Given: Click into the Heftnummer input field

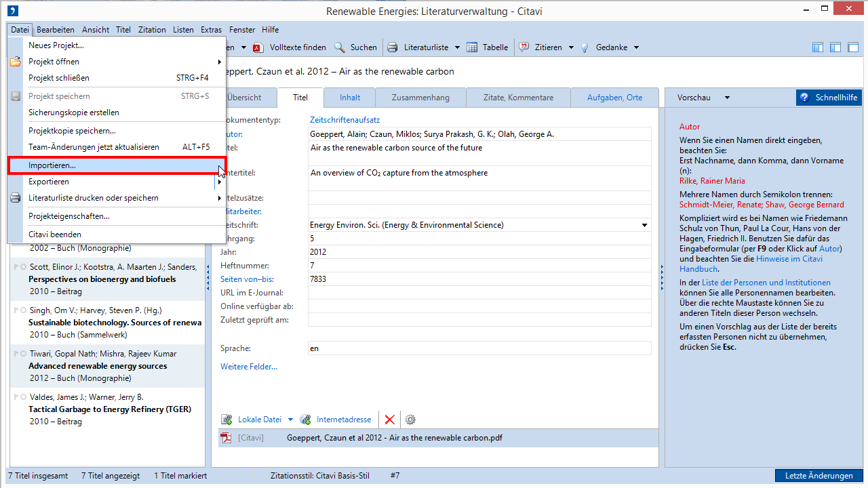Looking at the screenshot, I should click(x=479, y=266).
